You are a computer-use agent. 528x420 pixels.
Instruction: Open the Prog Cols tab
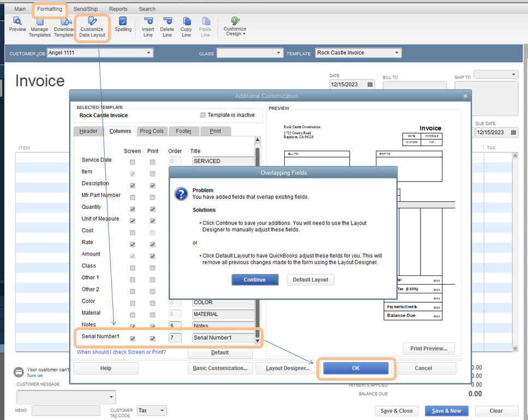(152, 131)
